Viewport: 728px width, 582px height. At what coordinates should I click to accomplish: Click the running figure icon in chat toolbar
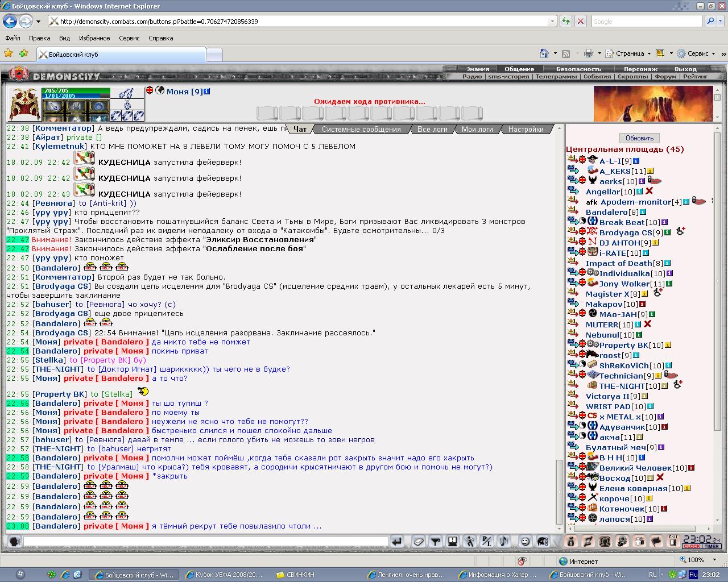click(x=470, y=542)
